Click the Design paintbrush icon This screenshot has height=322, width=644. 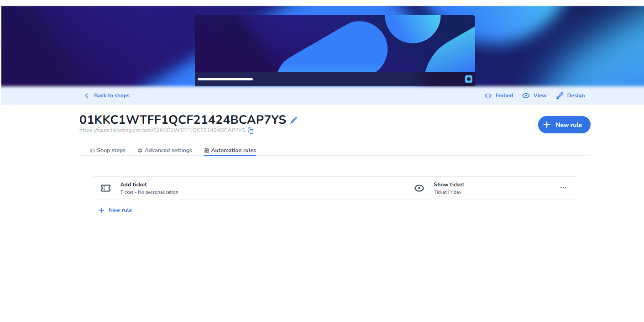(x=560, y=96)
